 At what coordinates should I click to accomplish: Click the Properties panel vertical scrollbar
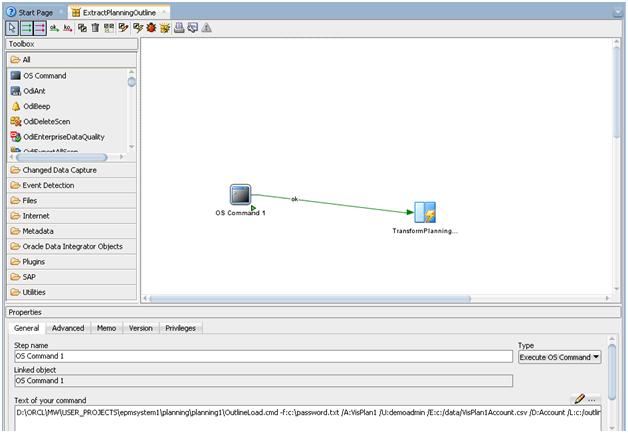click(612, 373)
